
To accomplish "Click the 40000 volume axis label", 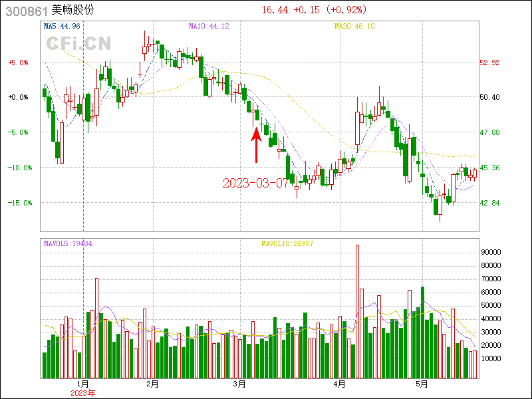I will click(x=491, y=319).
